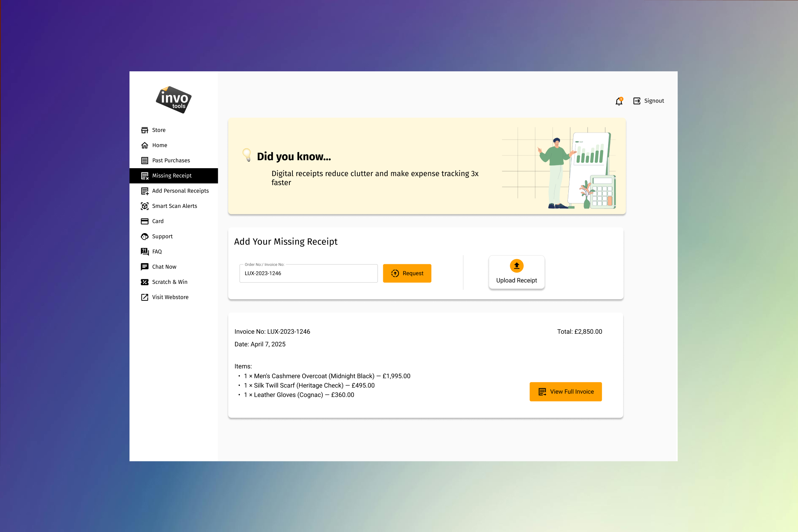Screen dimensions: 798x532
Task: Click the Signout exit icon
Action: [x=637, y=101]
